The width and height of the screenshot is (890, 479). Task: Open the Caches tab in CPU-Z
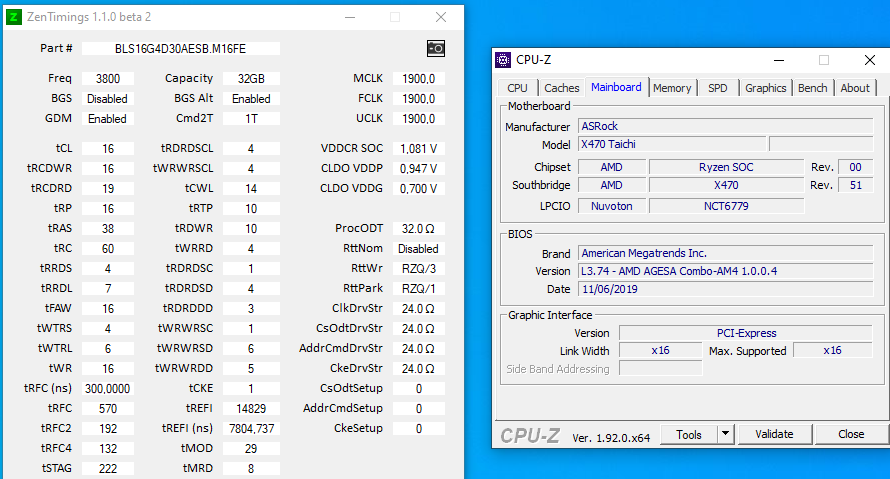point(561,88)
